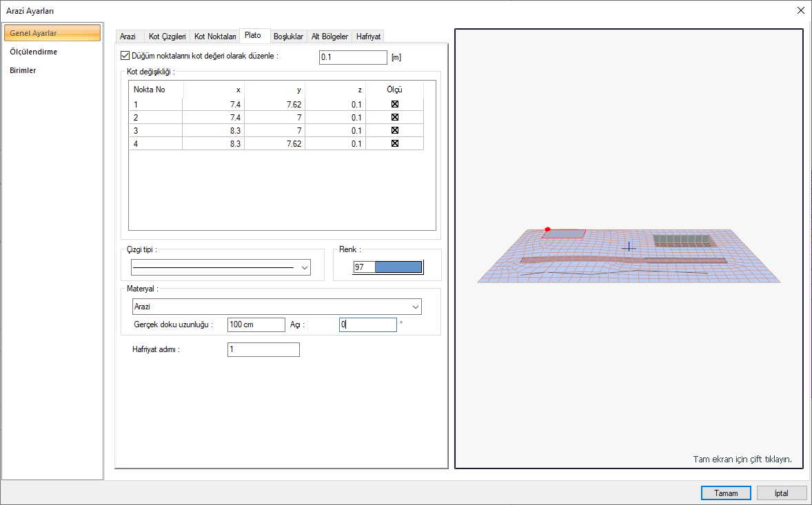Click the Gerçek doku uzunluğu input field
812x505 pixels.
(x=256, y=324)
